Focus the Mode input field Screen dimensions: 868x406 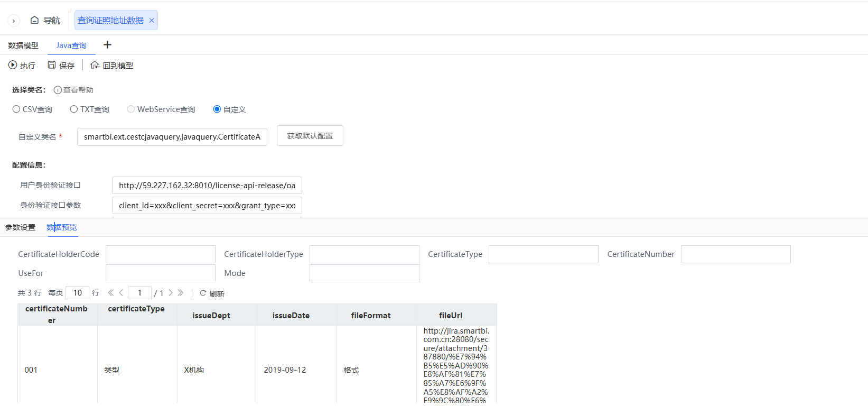click(365, 273)
